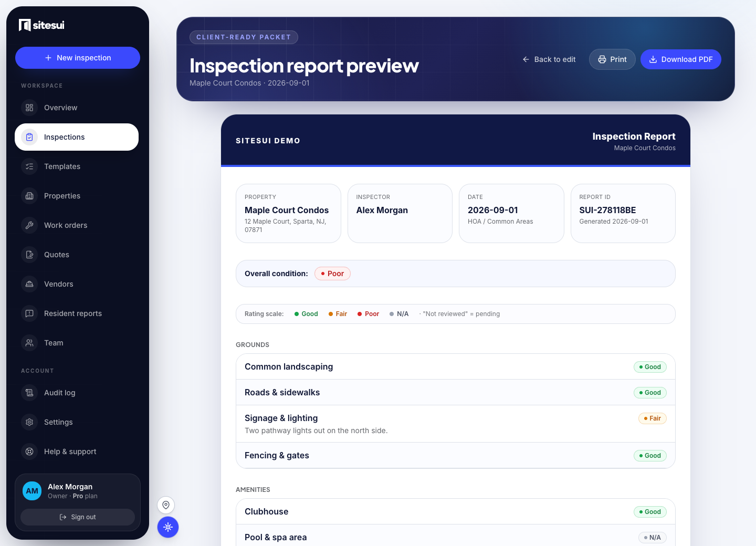756x546 pixels.
Task: Click the Team people icon
Action: [29, 343]
